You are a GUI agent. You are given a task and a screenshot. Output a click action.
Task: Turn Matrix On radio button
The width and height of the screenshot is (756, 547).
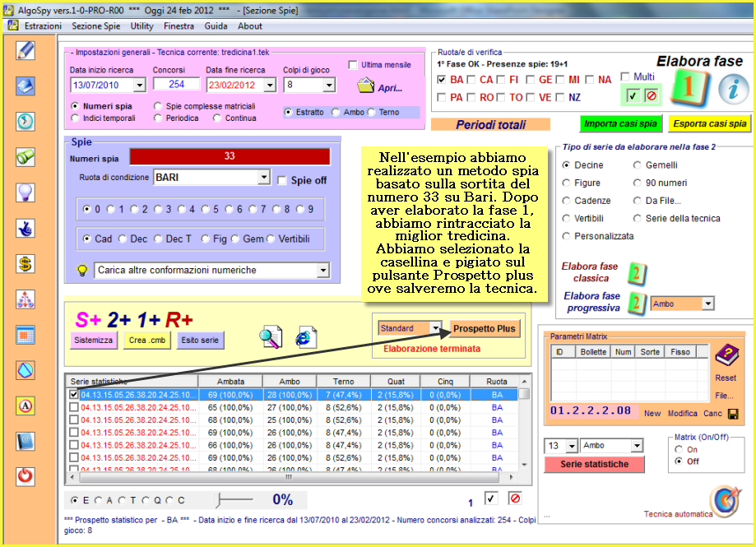point(679,449)
